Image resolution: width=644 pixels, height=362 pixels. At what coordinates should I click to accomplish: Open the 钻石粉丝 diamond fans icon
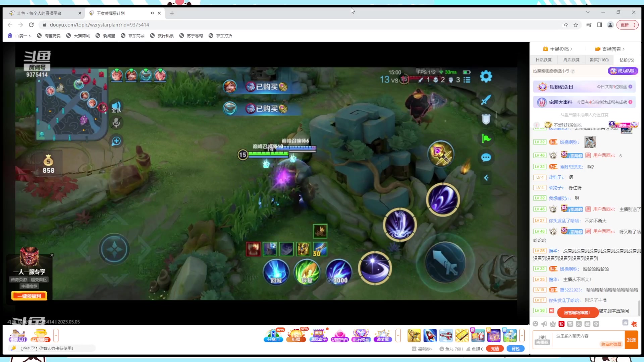361,335
